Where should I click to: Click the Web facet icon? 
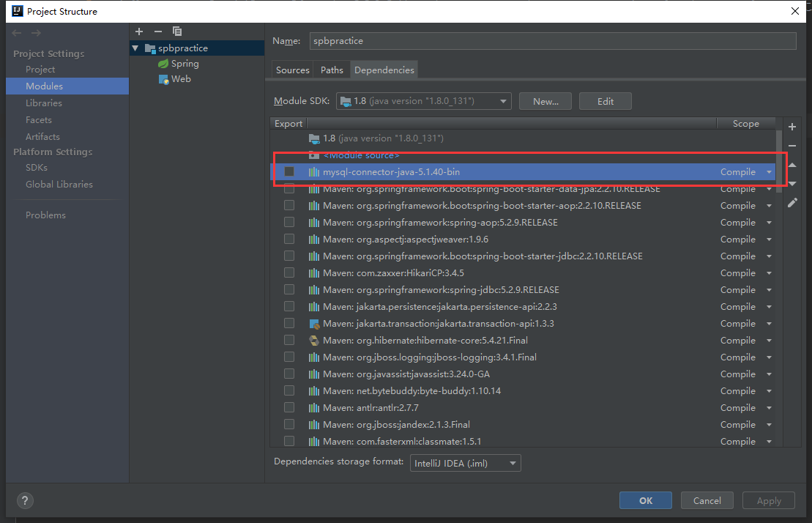pos(163,79)
